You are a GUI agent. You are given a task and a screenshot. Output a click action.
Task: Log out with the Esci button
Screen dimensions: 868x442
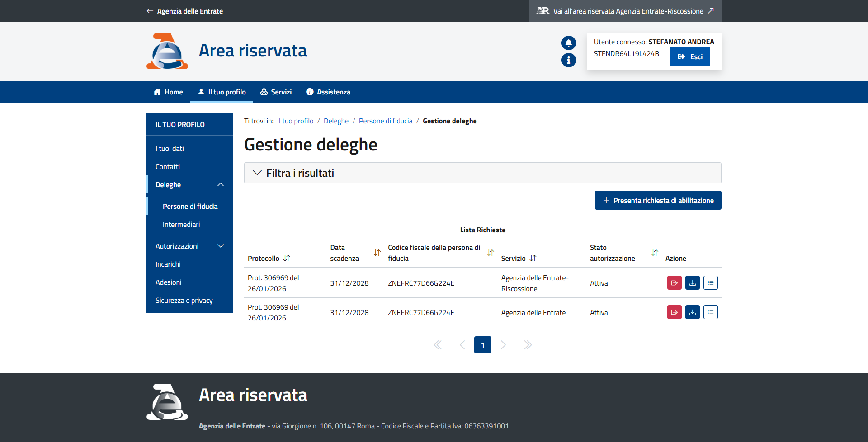(x=689, y=57)
